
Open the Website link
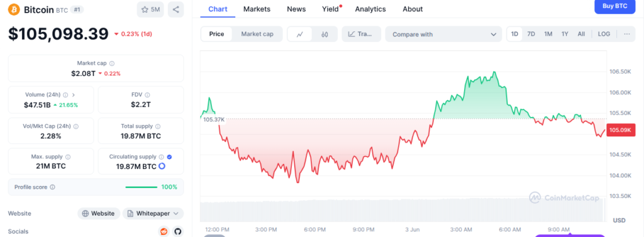click(99, 214)
